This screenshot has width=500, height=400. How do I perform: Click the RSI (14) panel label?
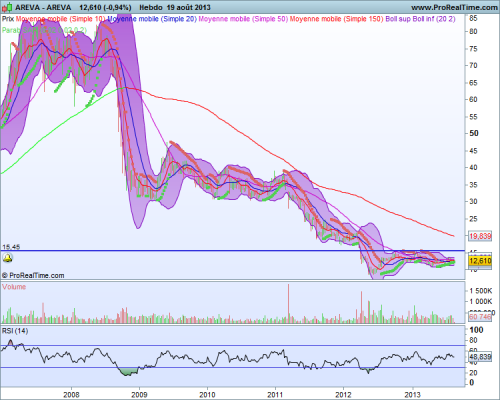[x=15, y=331]
